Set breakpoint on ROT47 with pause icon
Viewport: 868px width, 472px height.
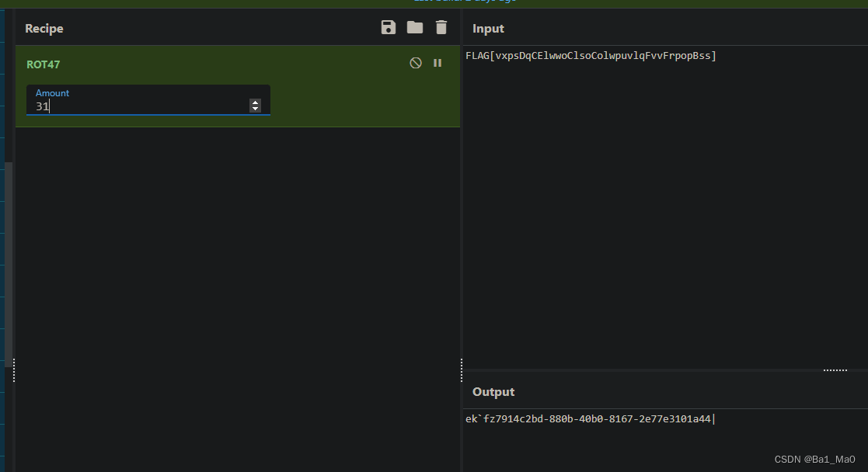click(x=437, y=63)
